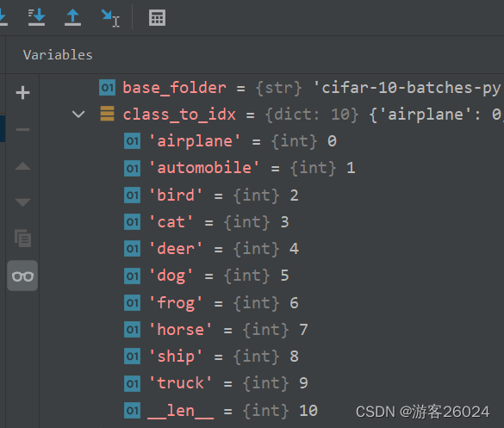Click the type icon beside 'automobile'

[132, 168]
